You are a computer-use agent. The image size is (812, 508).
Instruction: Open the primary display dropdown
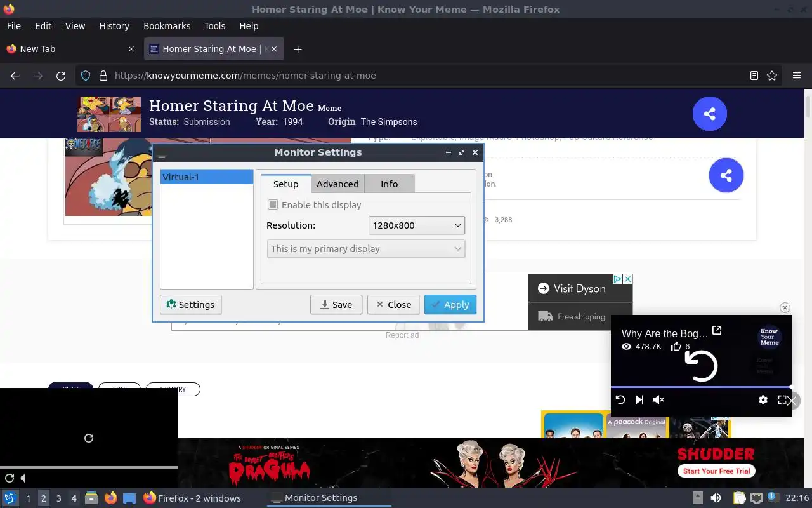pyautogui.click(x=366, y=249)
